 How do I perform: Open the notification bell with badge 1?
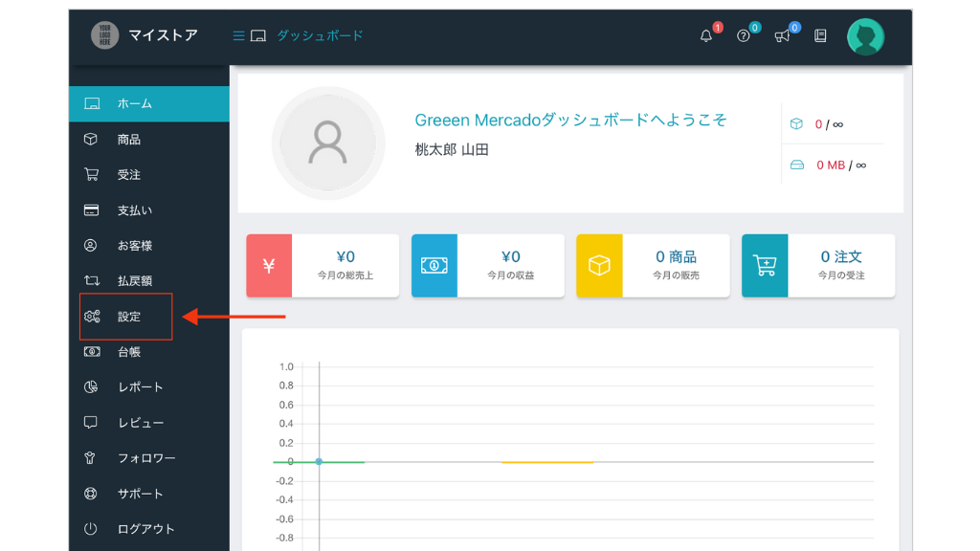[x=705, y=35]
